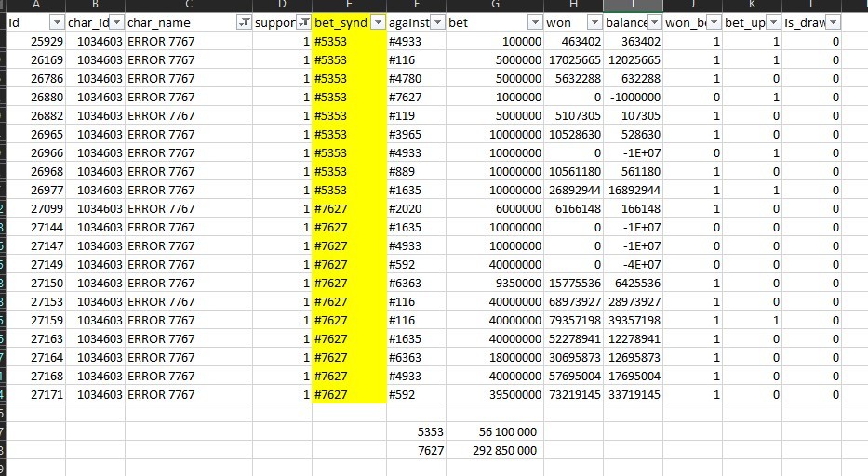Select balance value 17695004
Screen dimensions: 868x476
(634, 376)
